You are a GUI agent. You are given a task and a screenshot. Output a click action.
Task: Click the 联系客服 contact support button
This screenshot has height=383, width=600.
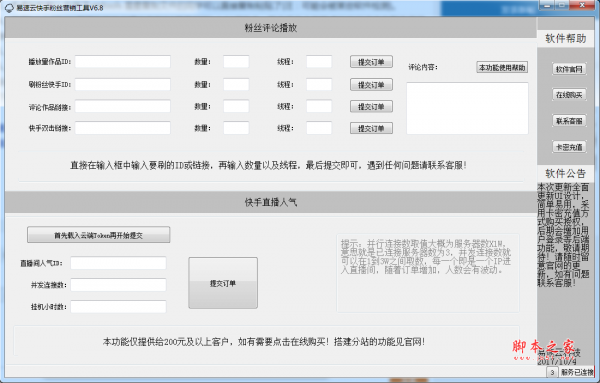[x=569, y=121]
